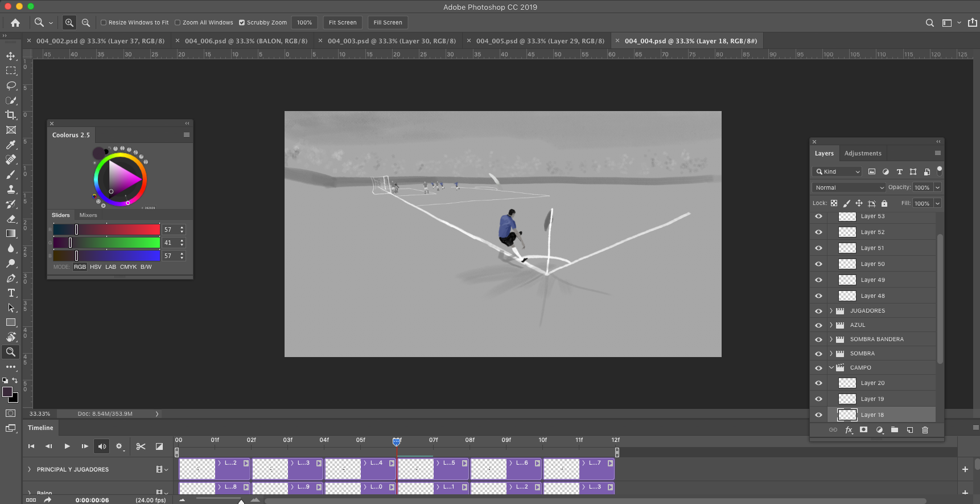Open the Opacity dropdown arrow
Viewport: 980px width, 504px height.
937,187
